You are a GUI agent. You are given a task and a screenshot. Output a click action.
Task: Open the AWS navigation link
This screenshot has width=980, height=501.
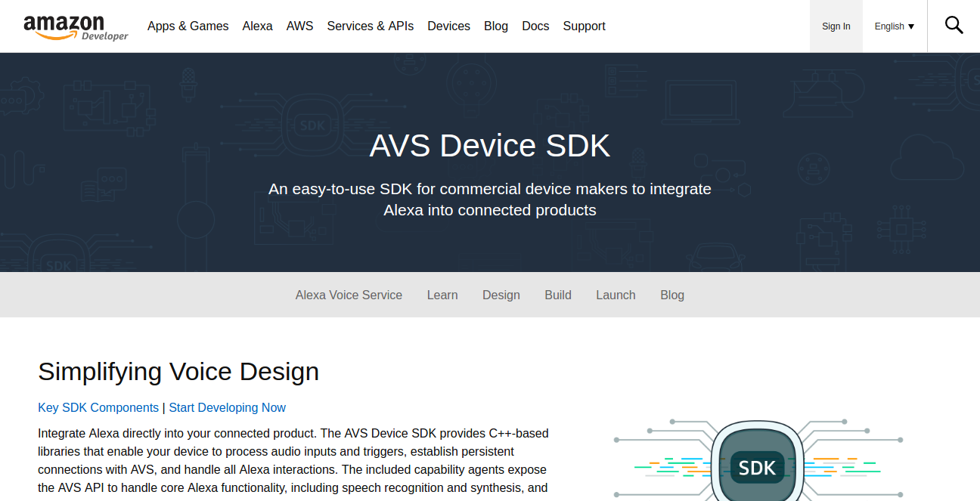pyautogui.click(x=299, y=26)
